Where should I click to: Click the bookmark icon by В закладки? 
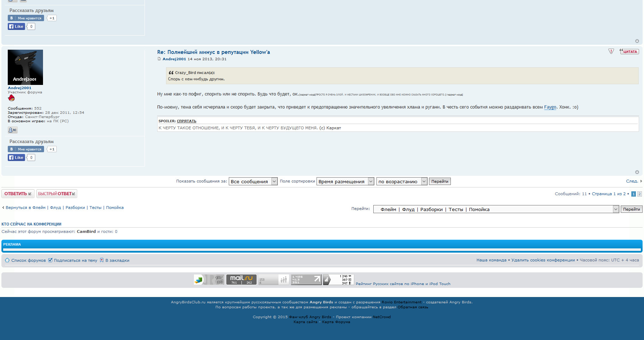point(102,260)
